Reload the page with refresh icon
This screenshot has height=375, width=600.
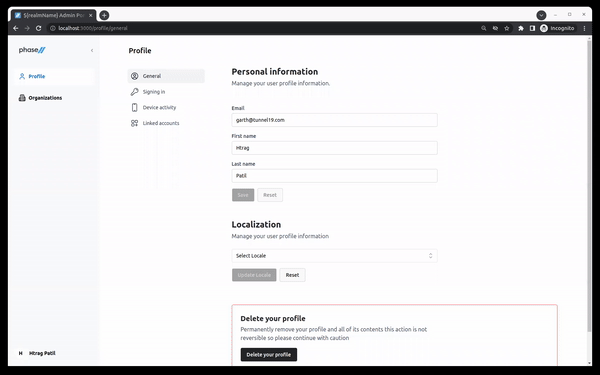pos(38,28)
